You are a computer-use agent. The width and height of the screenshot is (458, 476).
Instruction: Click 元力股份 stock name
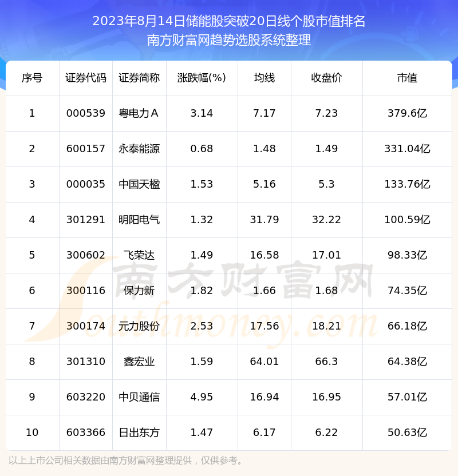(x=139, y=326)
